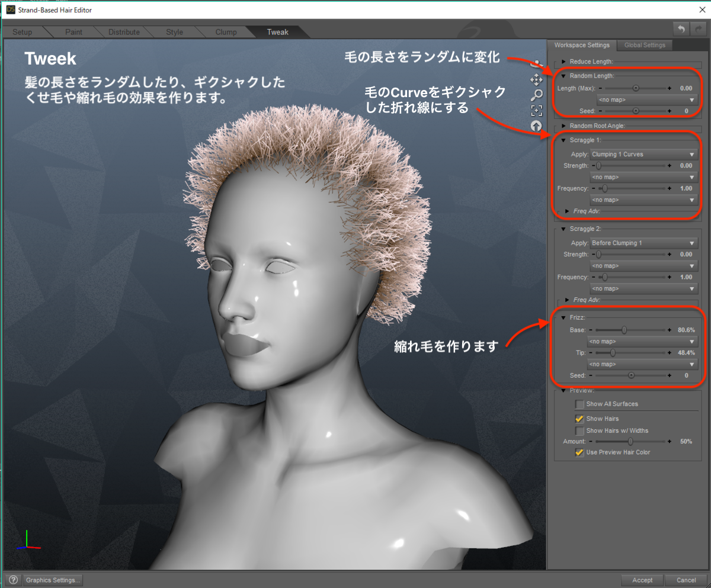Open the Scraggle 1 Apply dropdown
Screen dimensions: 711x588
[643, 153]
